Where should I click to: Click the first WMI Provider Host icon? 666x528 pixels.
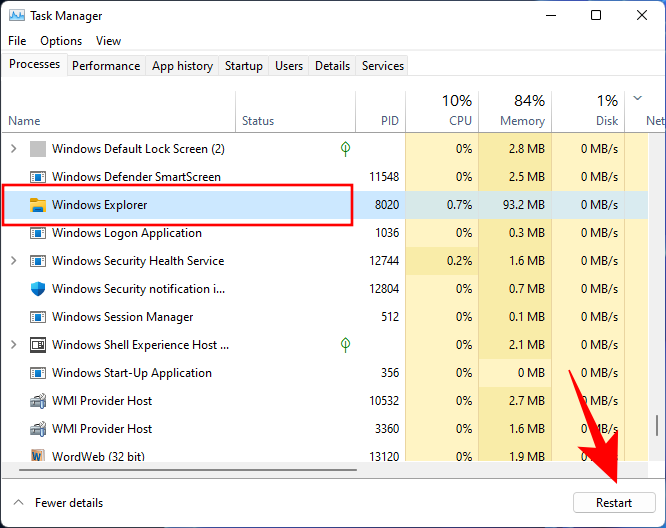coord(38,401)
